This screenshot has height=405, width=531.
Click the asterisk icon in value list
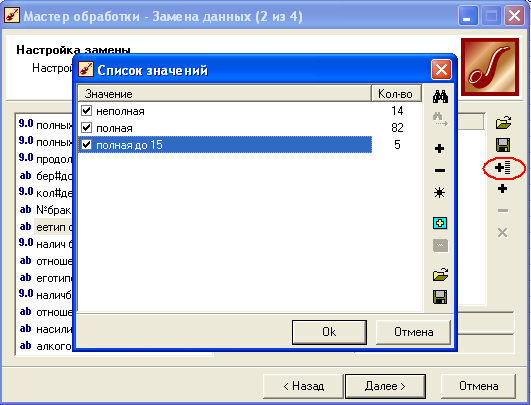click(440, 193)
